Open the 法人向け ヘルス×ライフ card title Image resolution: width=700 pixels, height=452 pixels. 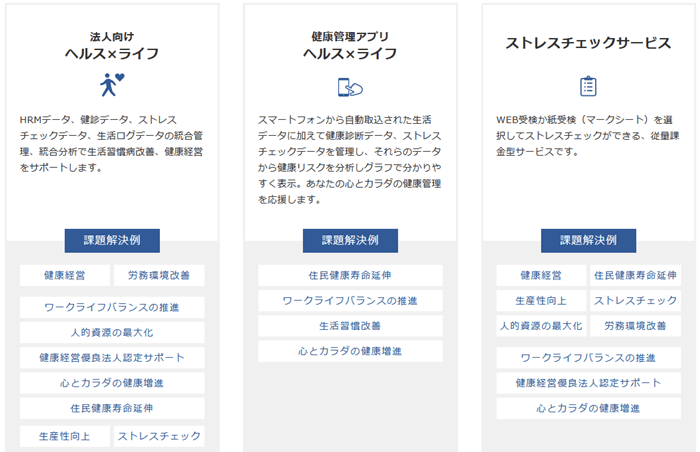coord(112,45)
